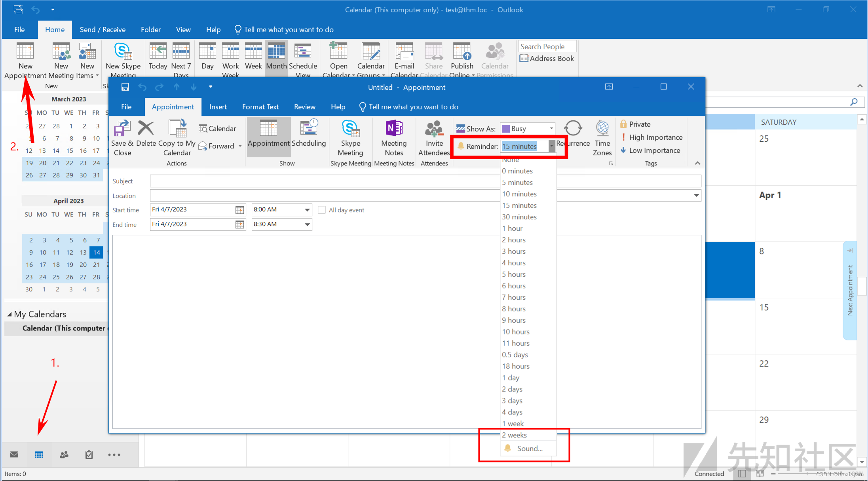Switch to the Format Text tab
This screenshot has width=868, height=481.
[x=260, y=107]
